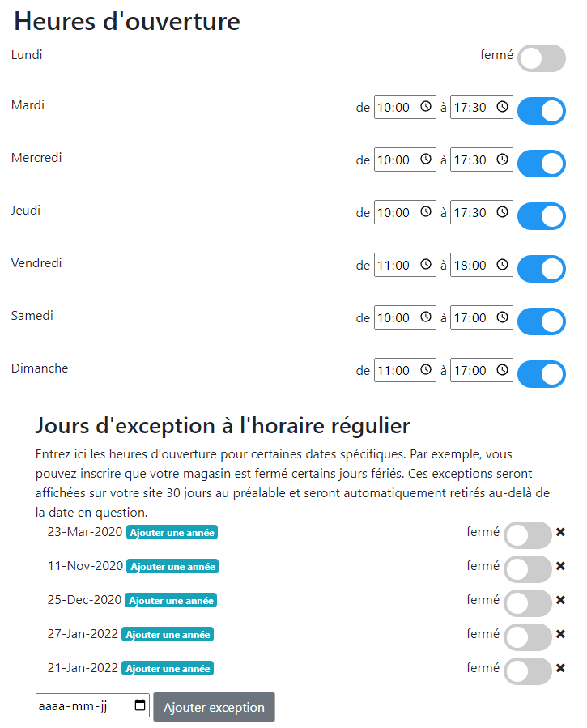
Task: Toggle open status for 11-Nov-2020 exception
Action: (x=528, y=568)
